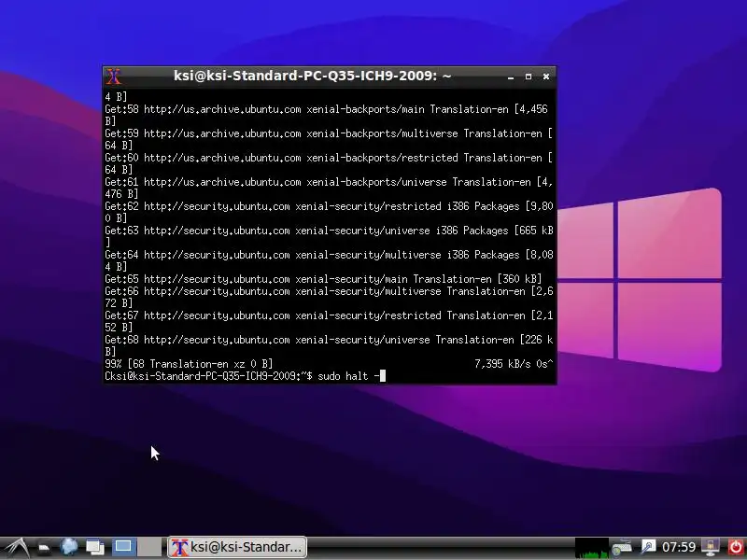
Task: Close the xterm terminal window
Action: click(x=546, y=77)
